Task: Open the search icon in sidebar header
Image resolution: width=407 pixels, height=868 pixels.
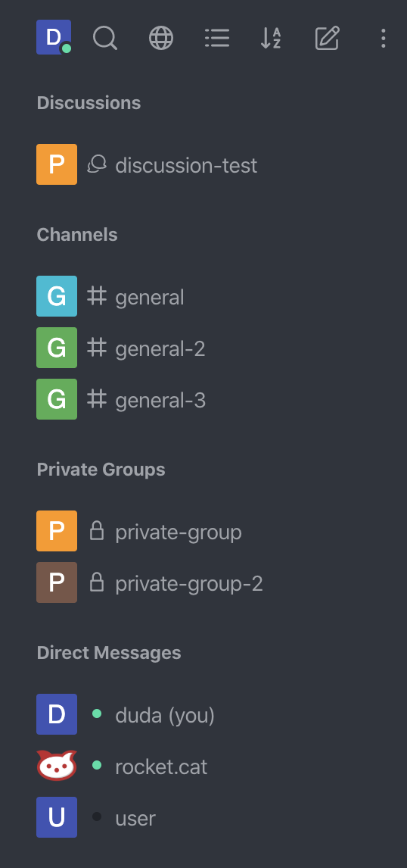Action: pos(105,38)
